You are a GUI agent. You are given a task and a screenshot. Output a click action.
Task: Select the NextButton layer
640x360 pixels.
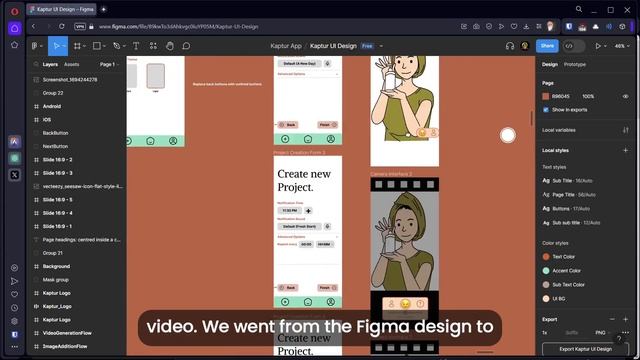coord(55,146)
